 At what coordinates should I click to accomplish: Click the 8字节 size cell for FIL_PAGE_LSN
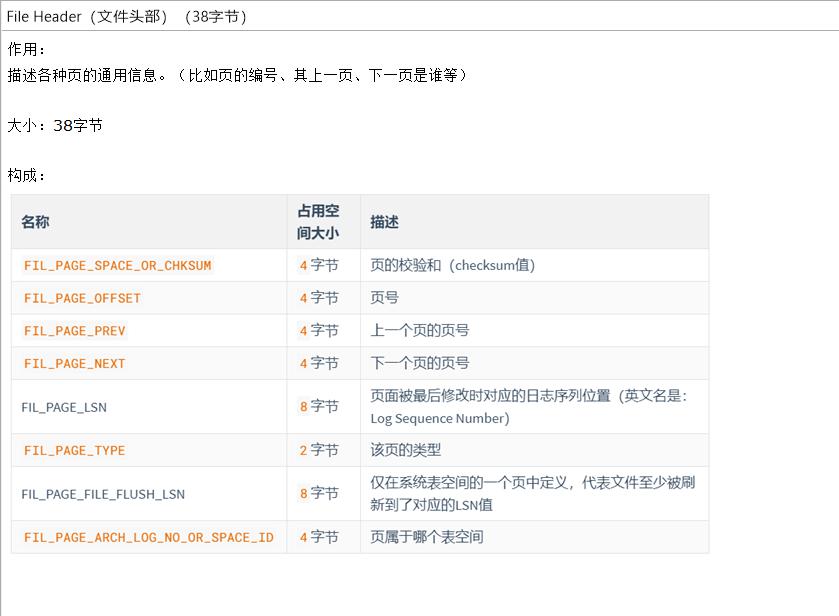(x=319, y=406)
